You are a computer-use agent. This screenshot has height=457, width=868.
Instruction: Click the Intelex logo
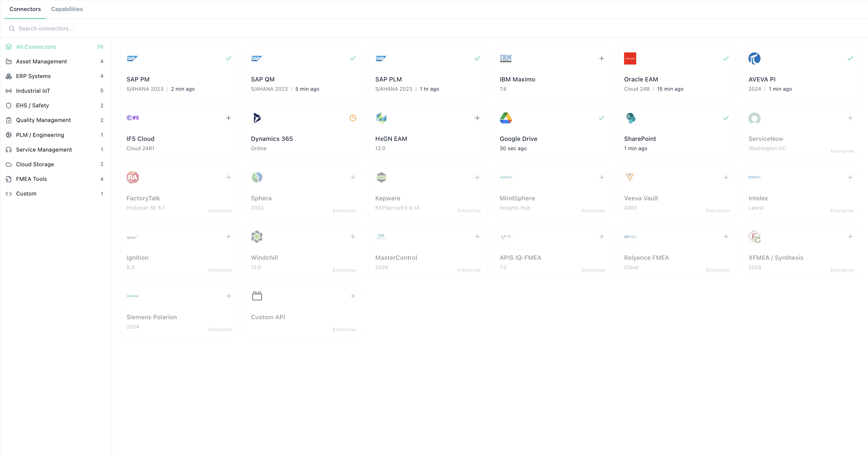pos(754,177)
